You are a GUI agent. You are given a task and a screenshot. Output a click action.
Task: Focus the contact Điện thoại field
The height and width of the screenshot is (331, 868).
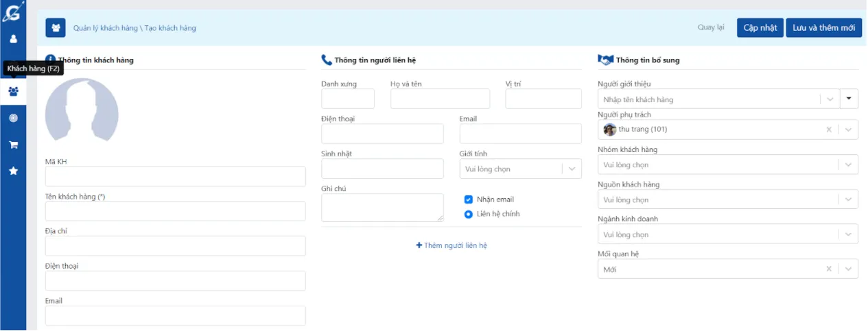[382, 134]
